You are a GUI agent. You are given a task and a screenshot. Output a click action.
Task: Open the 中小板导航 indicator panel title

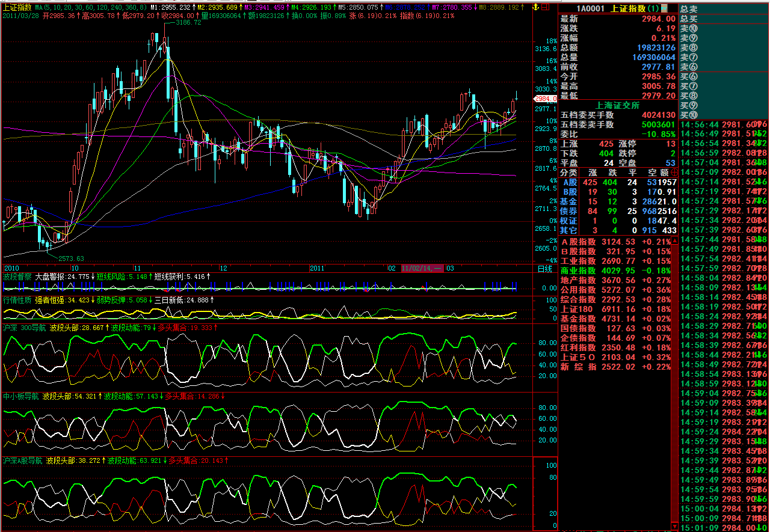21,396
